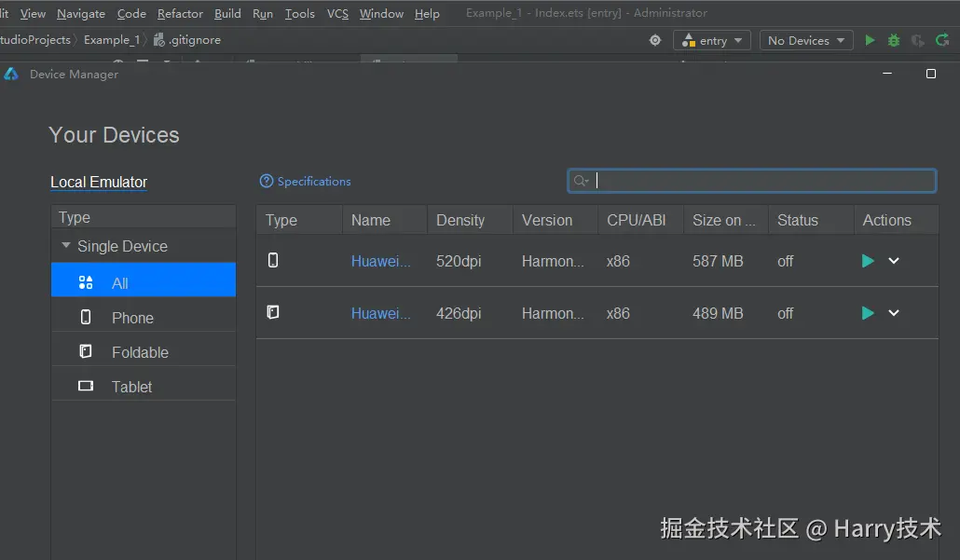Minimize the Device Manager window
Screen dimensions: 960x560
click(x=887, y=74)
